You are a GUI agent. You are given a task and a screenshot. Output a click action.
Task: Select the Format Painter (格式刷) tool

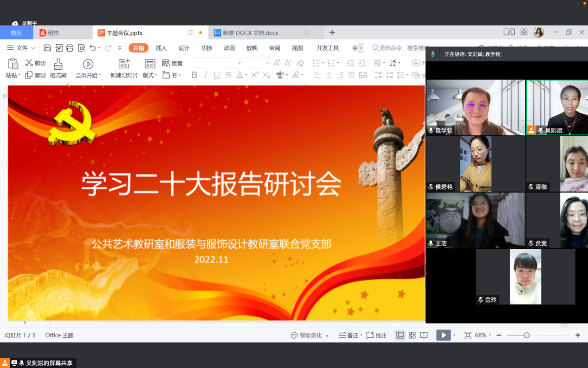pyautogui.click(x=58, y=69)
